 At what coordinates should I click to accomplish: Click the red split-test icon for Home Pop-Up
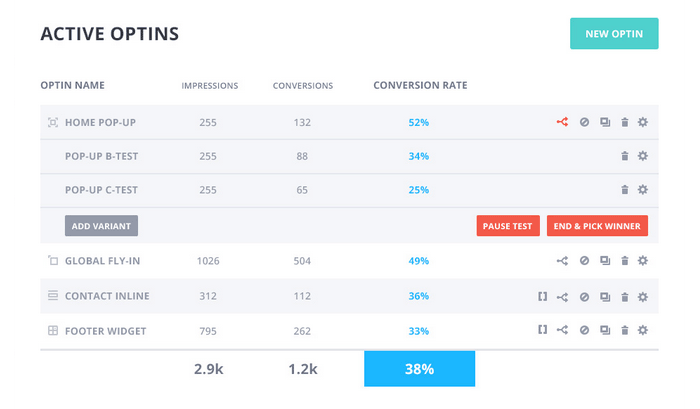(x=562, y=123)
